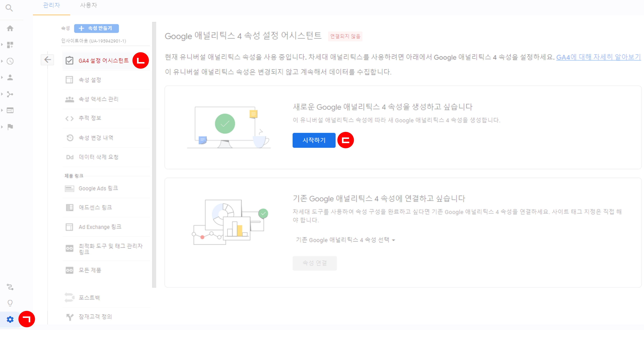Open 속성 변경 내역 menu item
Image resolution: width=644 pixels, height=346 pixels.
pos(106,138)
